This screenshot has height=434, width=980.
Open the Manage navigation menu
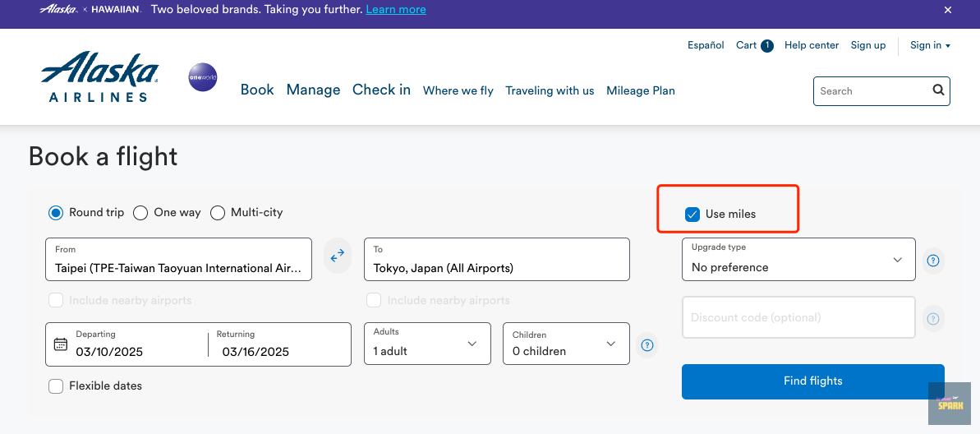(313, 90)
